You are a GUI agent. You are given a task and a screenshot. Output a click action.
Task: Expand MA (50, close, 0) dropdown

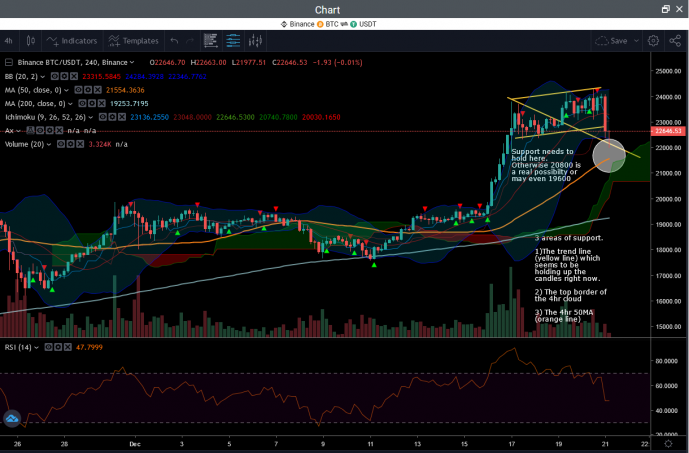[x=66, y=90]
